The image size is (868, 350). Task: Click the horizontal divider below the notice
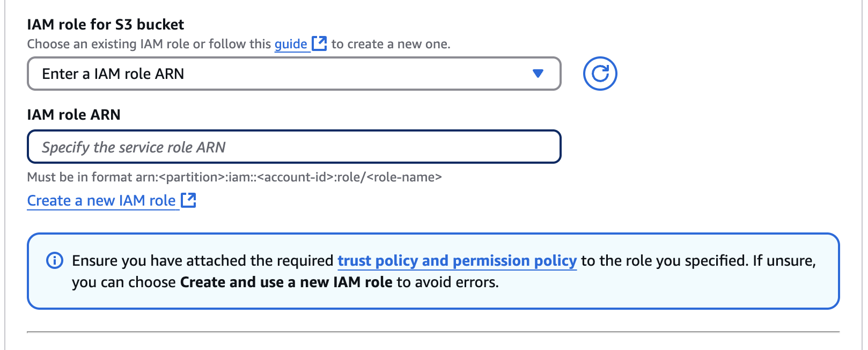pos(433,332)
